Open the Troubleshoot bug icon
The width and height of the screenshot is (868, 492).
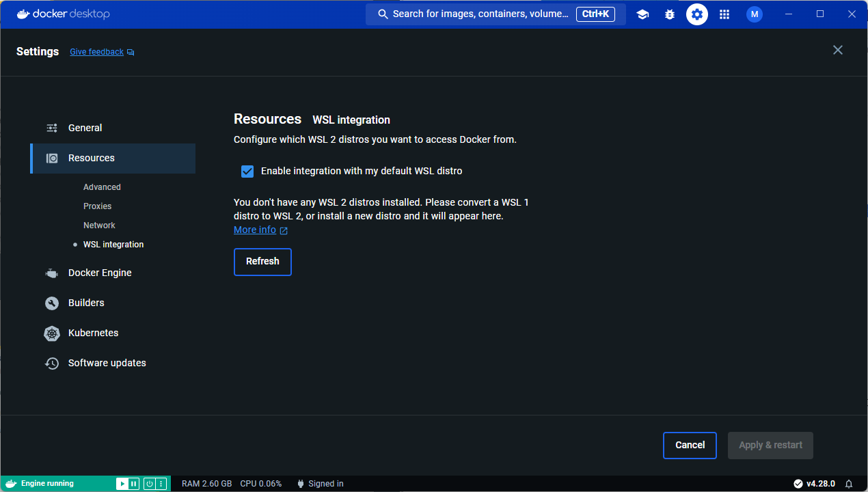click(x=670, y=14)
